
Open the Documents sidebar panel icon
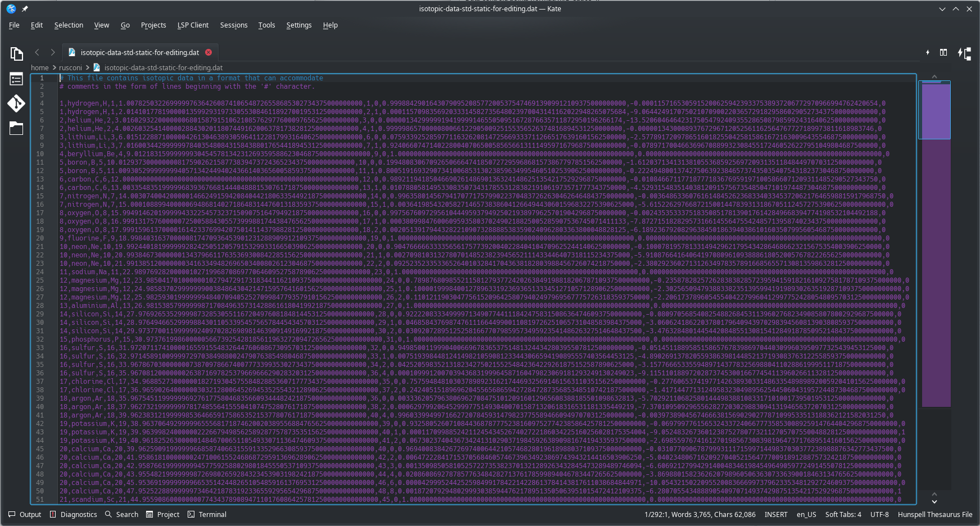(x=16, y=54)
